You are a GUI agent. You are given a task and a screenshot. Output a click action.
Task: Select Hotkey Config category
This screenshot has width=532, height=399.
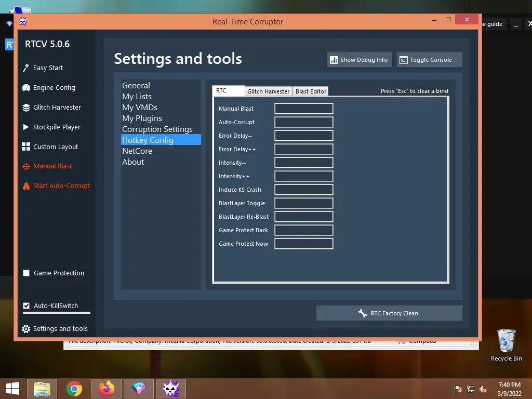[x=161, y=140]
